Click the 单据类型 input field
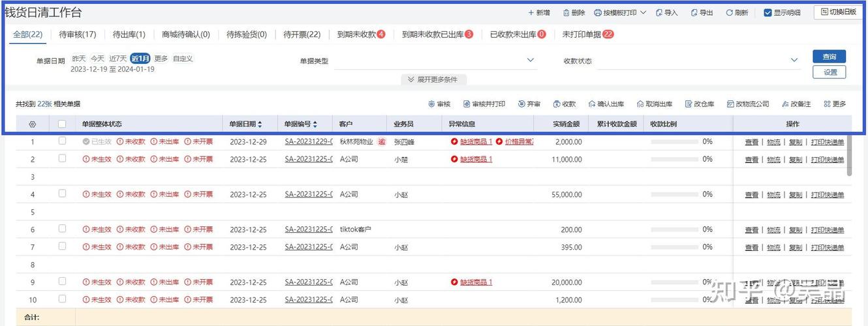The width and height of the screenshot is (868, 326). point(435,61)
